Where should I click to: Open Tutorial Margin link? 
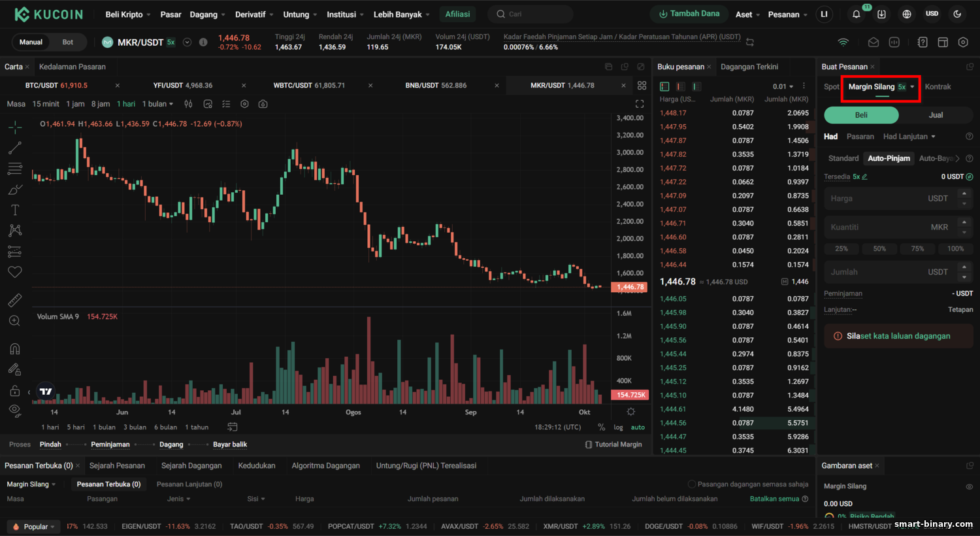613,444
